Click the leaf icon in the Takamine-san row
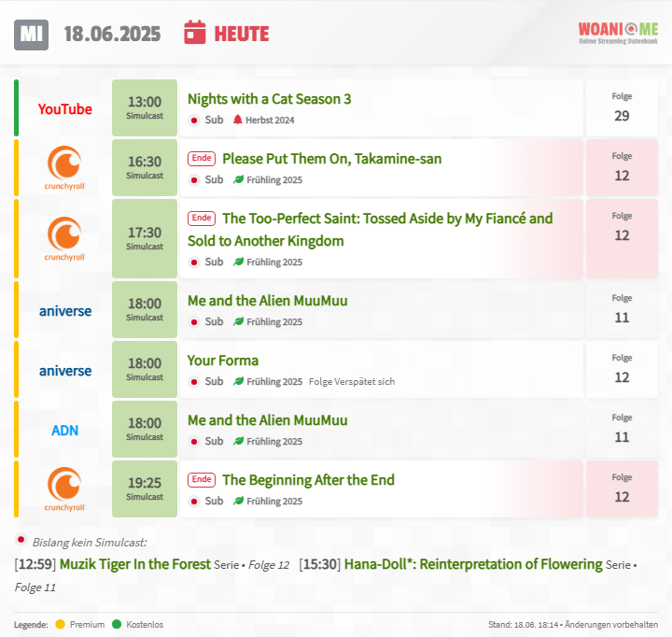Viewport: 672px width, 637px height. 238,179
